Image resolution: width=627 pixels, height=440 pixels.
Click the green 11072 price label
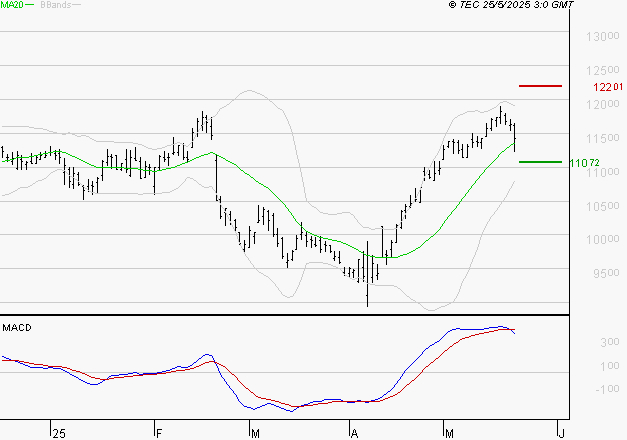(585, 163)
